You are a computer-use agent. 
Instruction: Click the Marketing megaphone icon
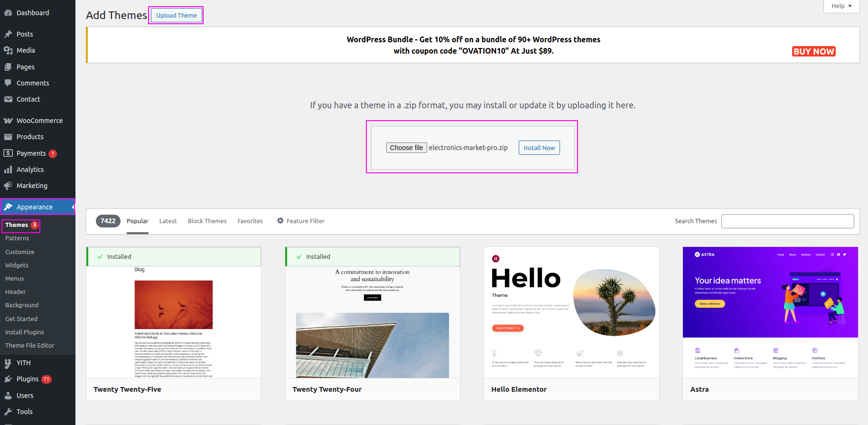(8, 186)
